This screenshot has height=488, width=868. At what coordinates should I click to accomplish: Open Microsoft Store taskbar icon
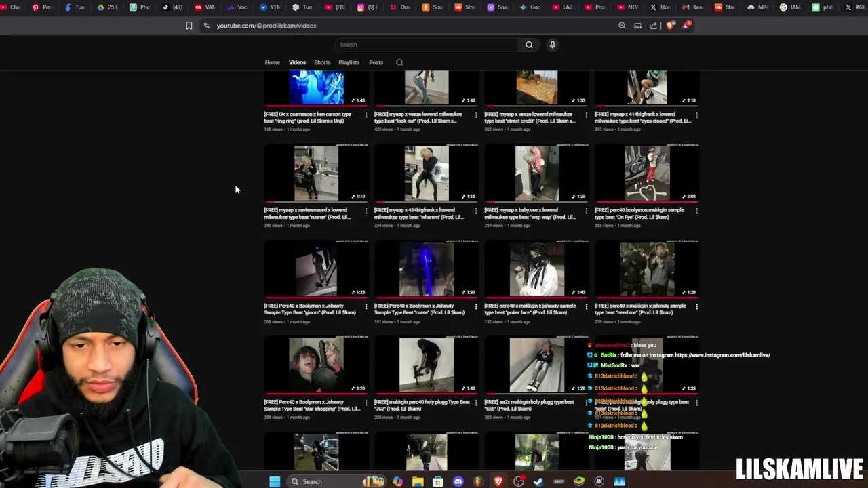[438, 481]
